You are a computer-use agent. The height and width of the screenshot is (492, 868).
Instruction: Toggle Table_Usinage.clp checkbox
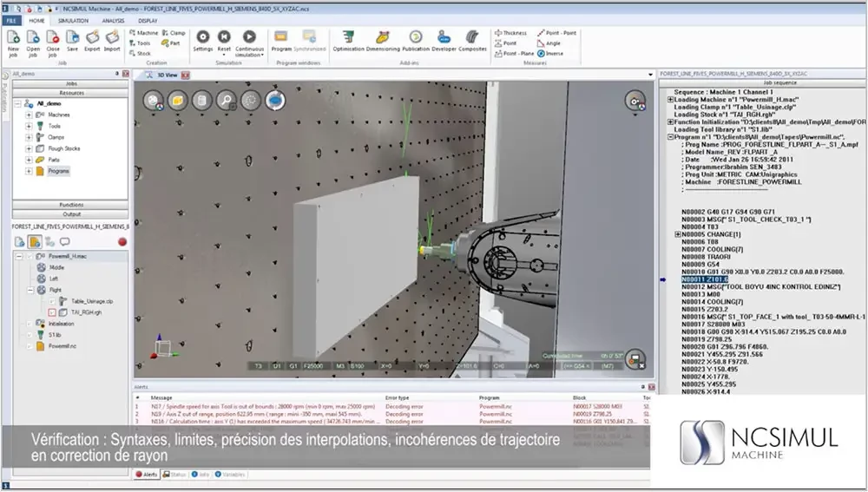tap(52, 302)
